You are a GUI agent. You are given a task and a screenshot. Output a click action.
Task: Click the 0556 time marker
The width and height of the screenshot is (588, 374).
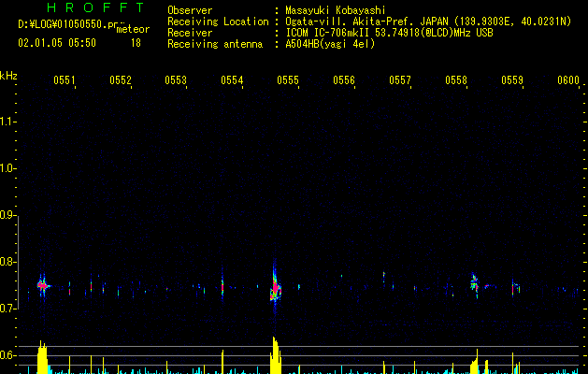point(344,79)
